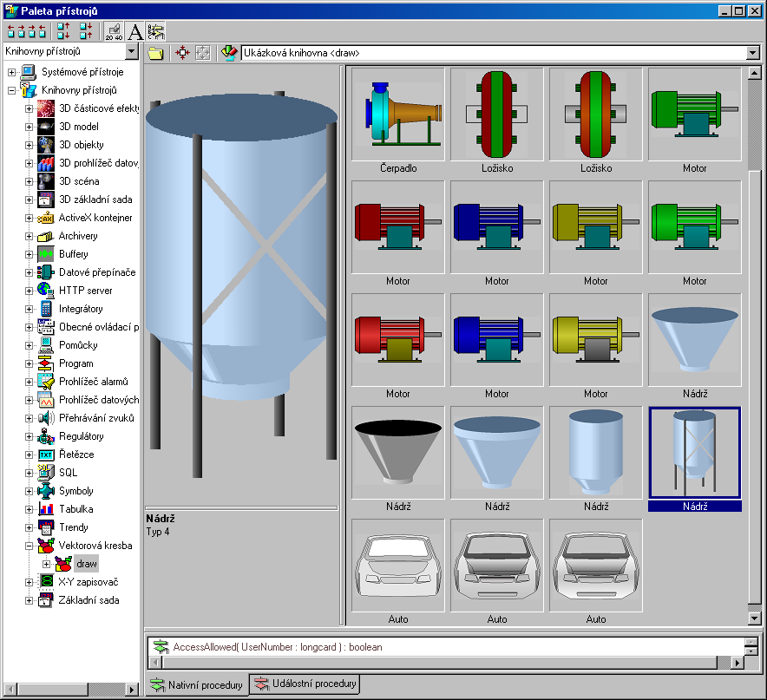Open the Ukázková knihovna <draw> combo box
The height and width of the screenshot is (700, 767).
click(x=752, y=53)
